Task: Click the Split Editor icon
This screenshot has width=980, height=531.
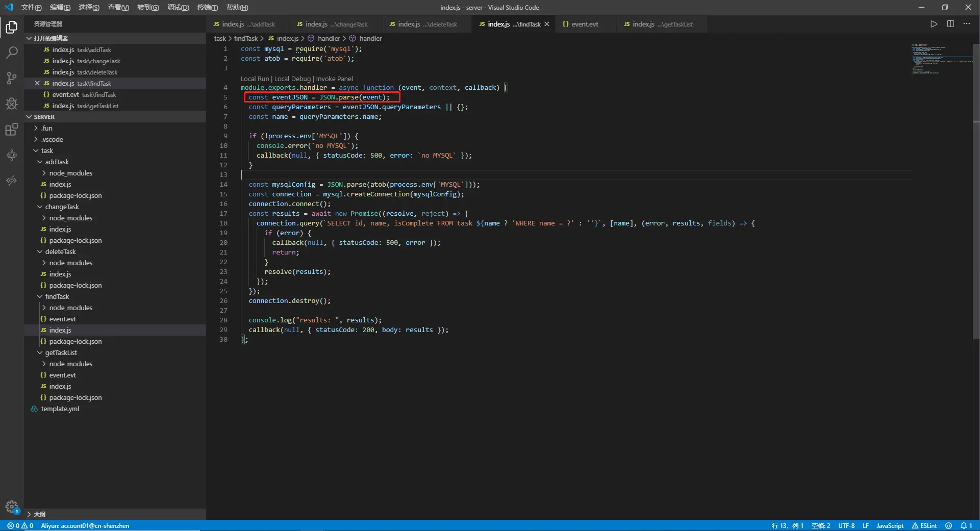Action: click(950, 24)
